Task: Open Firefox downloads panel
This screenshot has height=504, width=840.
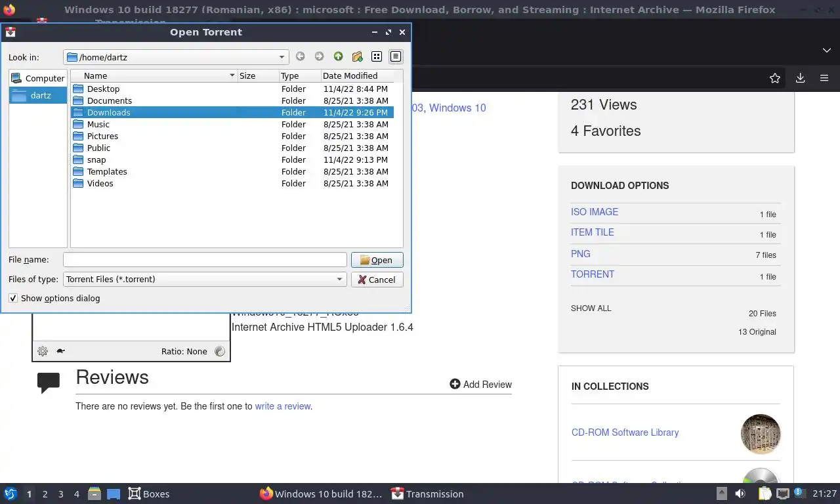Action: (x=800, y=78)
